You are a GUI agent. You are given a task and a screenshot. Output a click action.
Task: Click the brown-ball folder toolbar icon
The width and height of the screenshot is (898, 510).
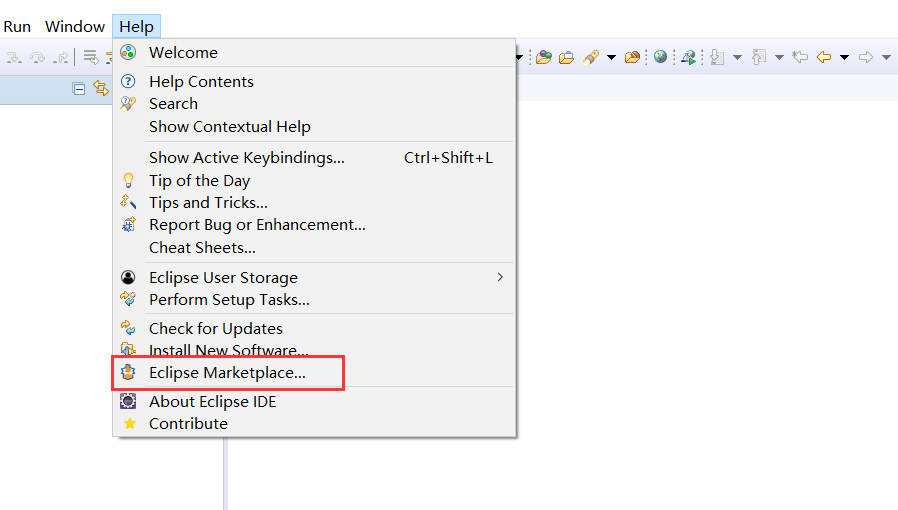click(x=632, y=57)
